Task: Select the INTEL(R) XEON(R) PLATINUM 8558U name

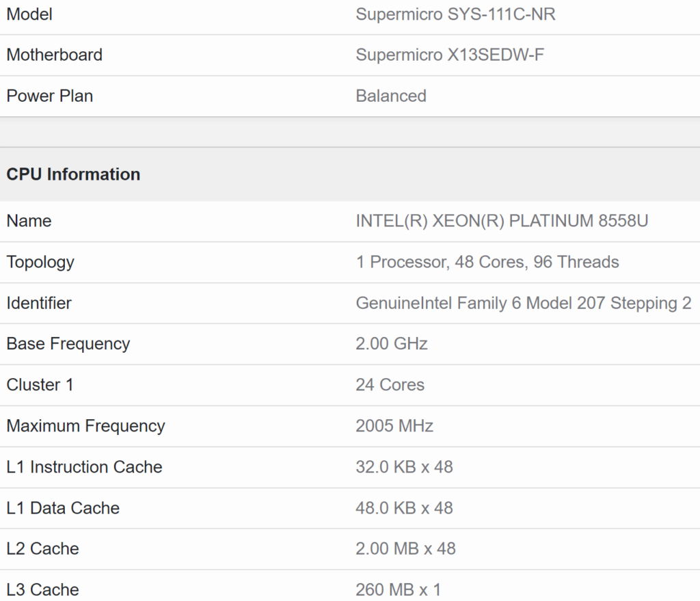Action: click(502, 222)
